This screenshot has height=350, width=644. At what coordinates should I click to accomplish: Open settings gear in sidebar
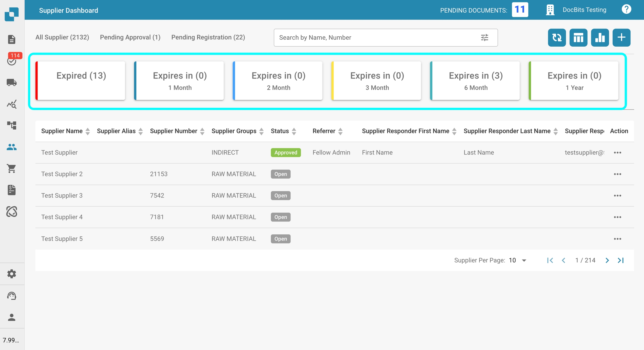[x=11, y=274]
